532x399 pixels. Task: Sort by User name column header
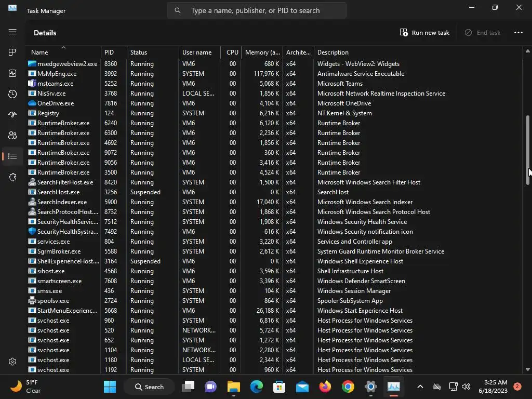pyautogui.click(x=199, y=52)
